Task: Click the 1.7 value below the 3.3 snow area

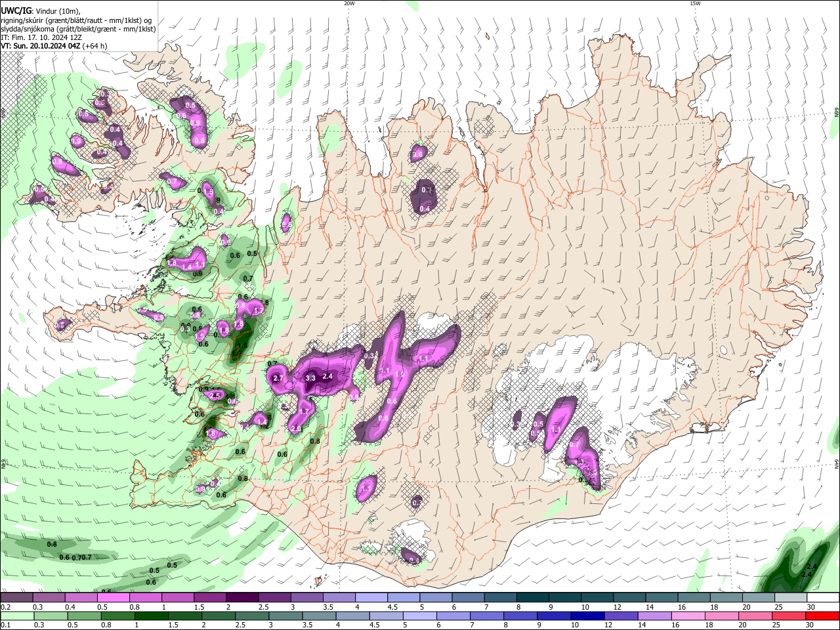Action: [304, 411]
